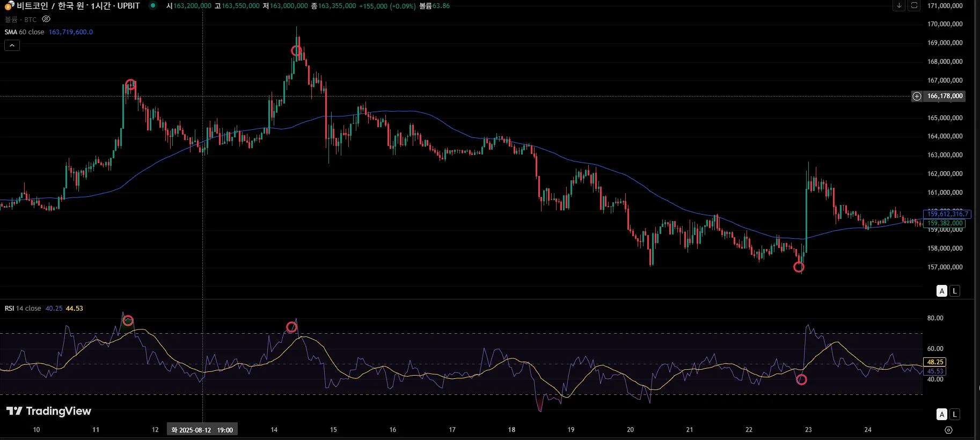The height and width of the screenshot is (440, 980).
Task: Click the pane move-down arrow icon
Action: click(x=899, y=5)
